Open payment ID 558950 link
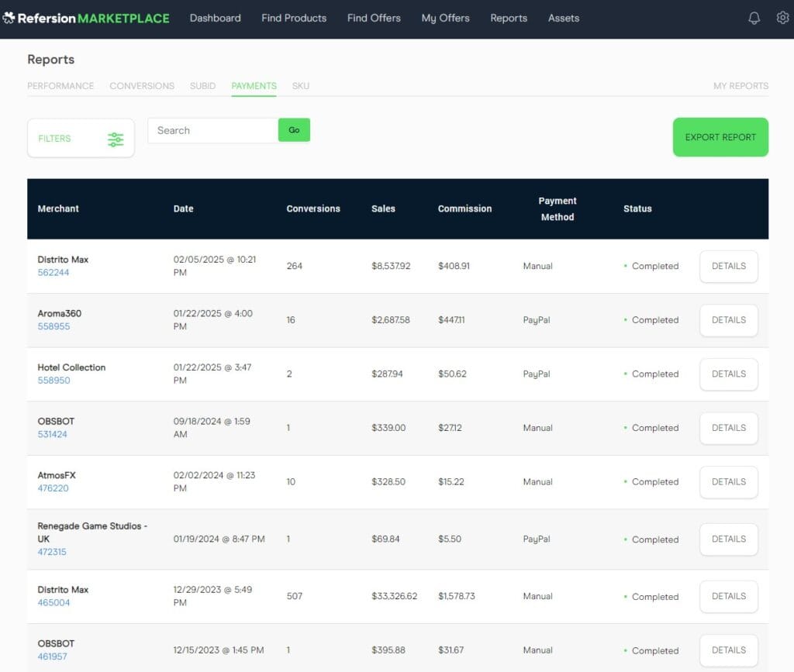The image size is (794, 672). click(x=54, y=381)
